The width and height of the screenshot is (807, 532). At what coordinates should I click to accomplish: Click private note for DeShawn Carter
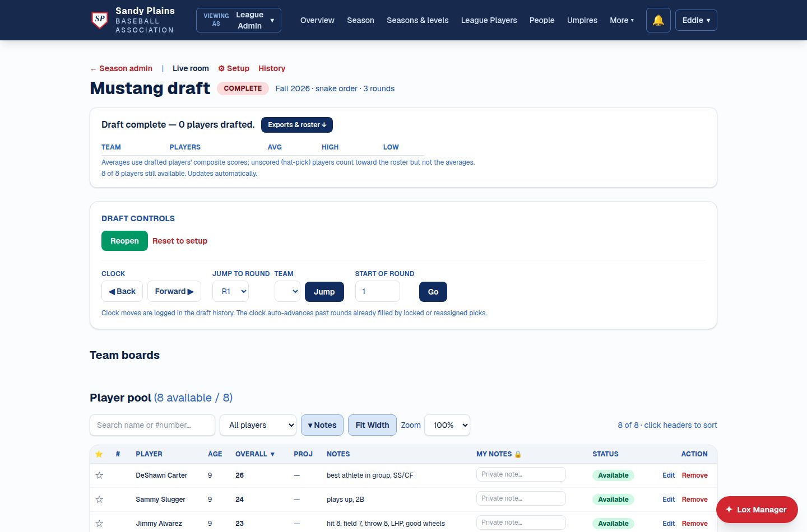click(521, 474)
